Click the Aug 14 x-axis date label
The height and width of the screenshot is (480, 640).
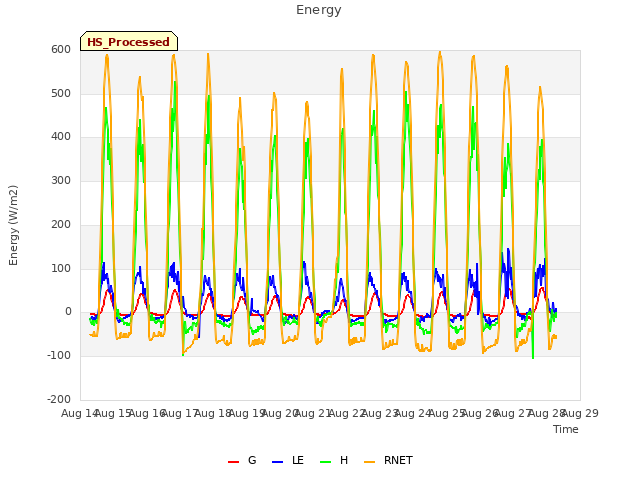79,413
